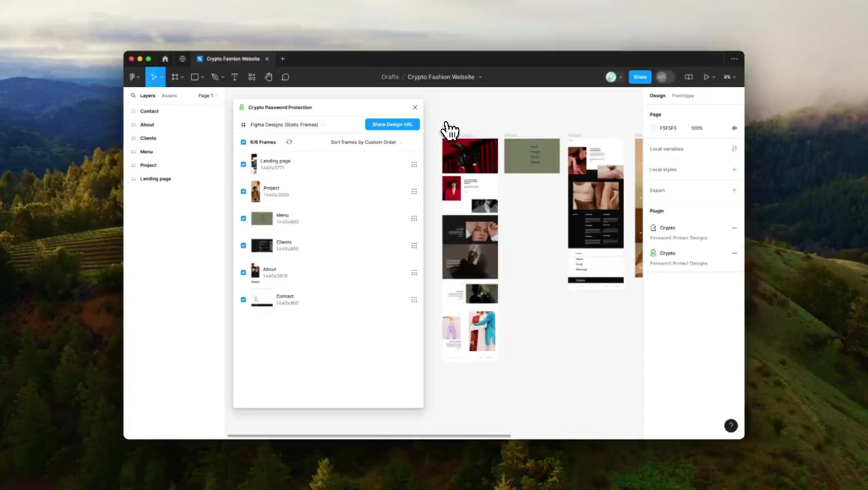Activate the Hand tool
Screen dimensions: 868x490
point(269,77)
